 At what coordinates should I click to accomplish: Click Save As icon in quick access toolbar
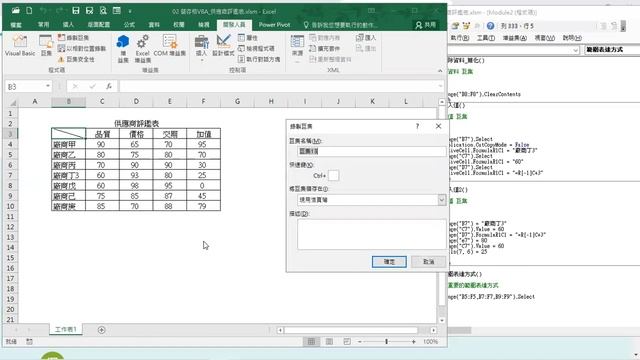click(89, 11)
